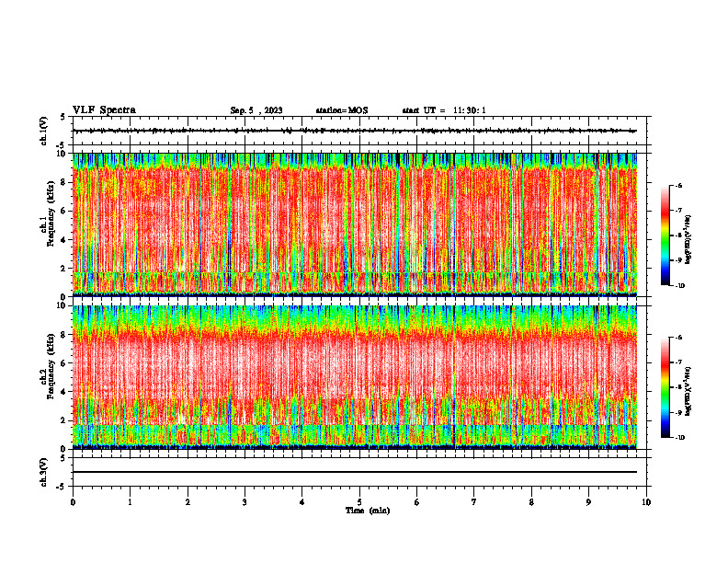Click the "ch.3(V)" vertical axis label

click(44, 472)
